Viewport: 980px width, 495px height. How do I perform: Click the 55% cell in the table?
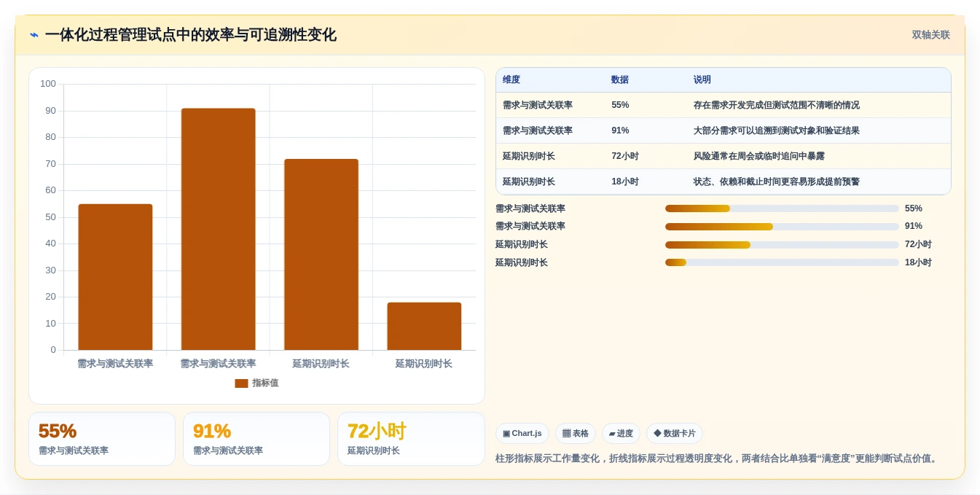tap(620, 105)
